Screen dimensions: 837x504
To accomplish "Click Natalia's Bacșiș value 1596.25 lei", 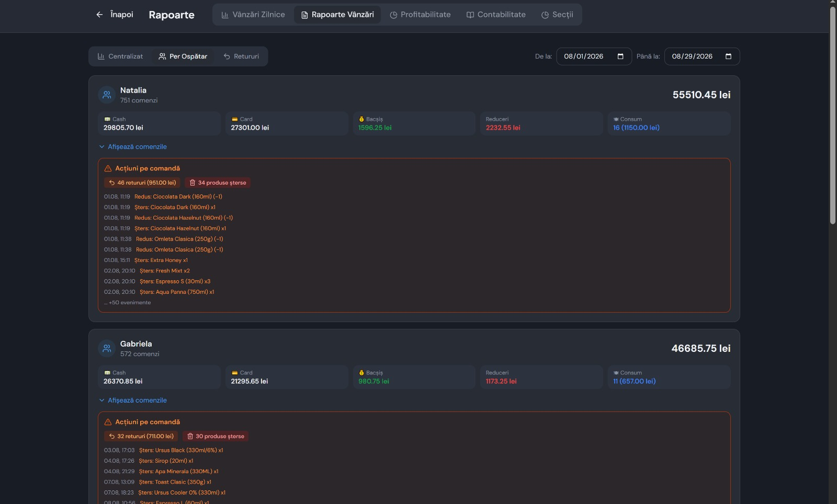I will tap(375, 128).
